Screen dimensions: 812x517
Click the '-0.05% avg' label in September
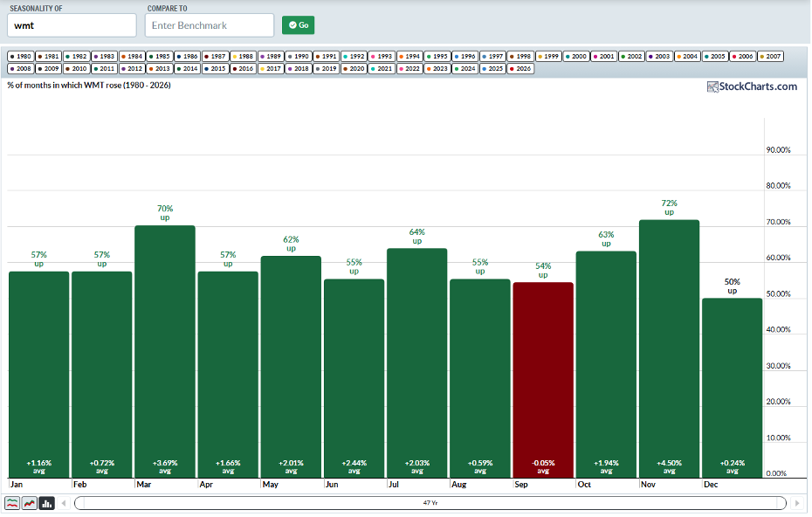pos(543,466)
